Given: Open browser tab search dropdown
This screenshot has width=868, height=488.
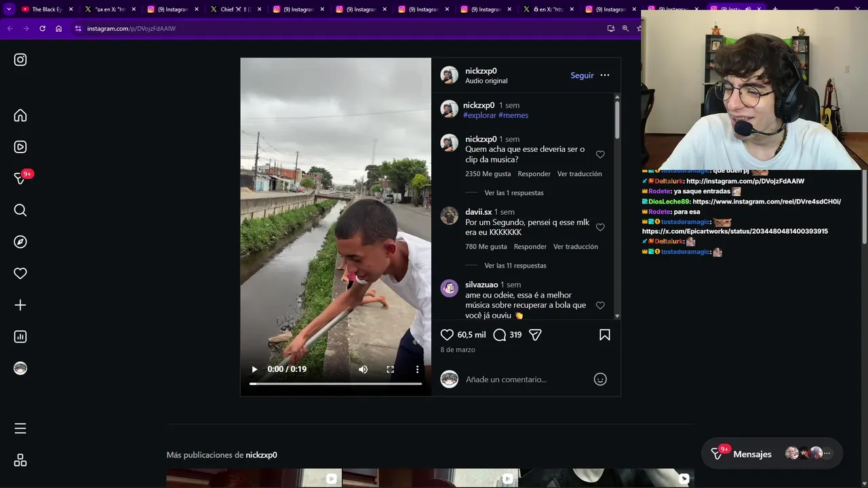Looking at the screenshot, I should click(x=9, y=9).
